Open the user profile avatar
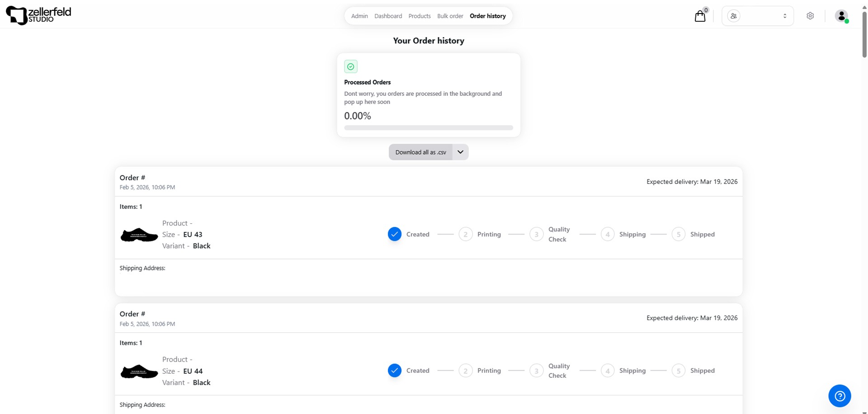Viewport: 868px width, 414px height. coord(841,16)
